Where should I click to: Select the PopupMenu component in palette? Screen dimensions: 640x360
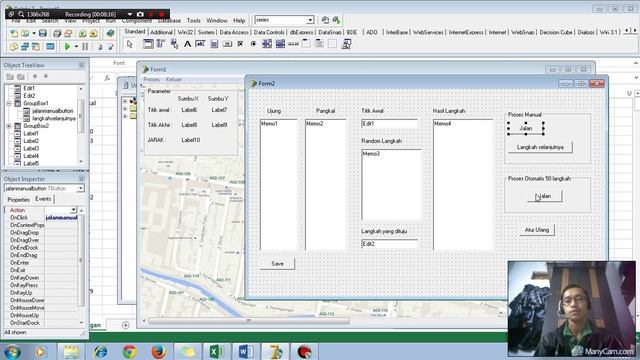[174, 44]
